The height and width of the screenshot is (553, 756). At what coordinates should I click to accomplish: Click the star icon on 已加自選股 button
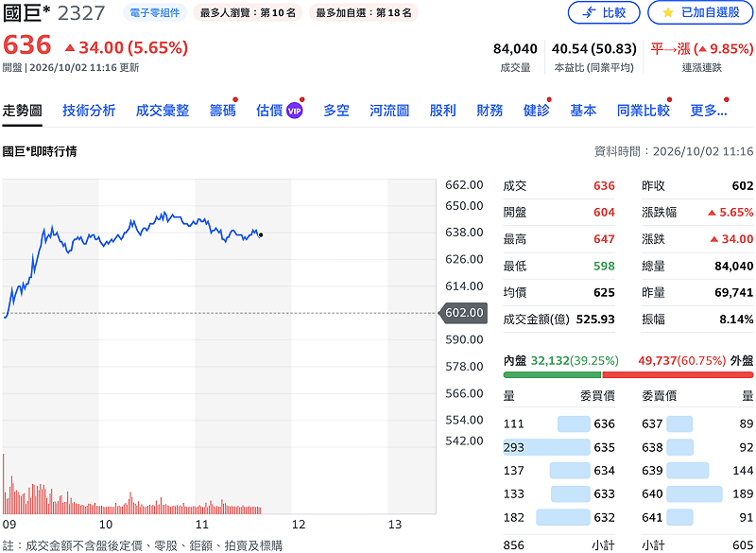(668, 13)
